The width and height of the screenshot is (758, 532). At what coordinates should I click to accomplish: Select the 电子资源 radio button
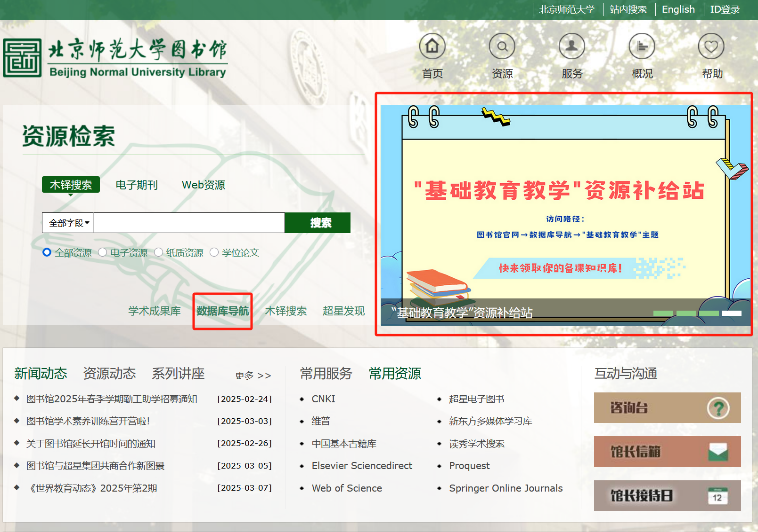pyautogui.click(x=102, y=252)
